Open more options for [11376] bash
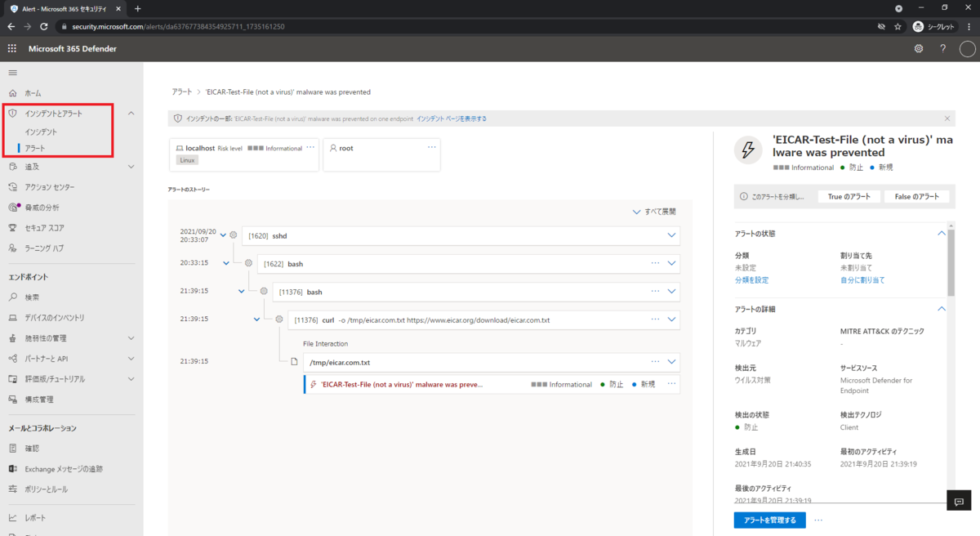980x536 pixels. pos(655,291)
